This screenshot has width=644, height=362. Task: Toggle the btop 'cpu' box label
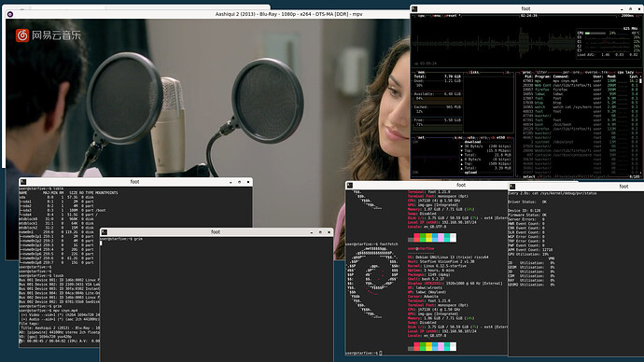click(421, 16)
